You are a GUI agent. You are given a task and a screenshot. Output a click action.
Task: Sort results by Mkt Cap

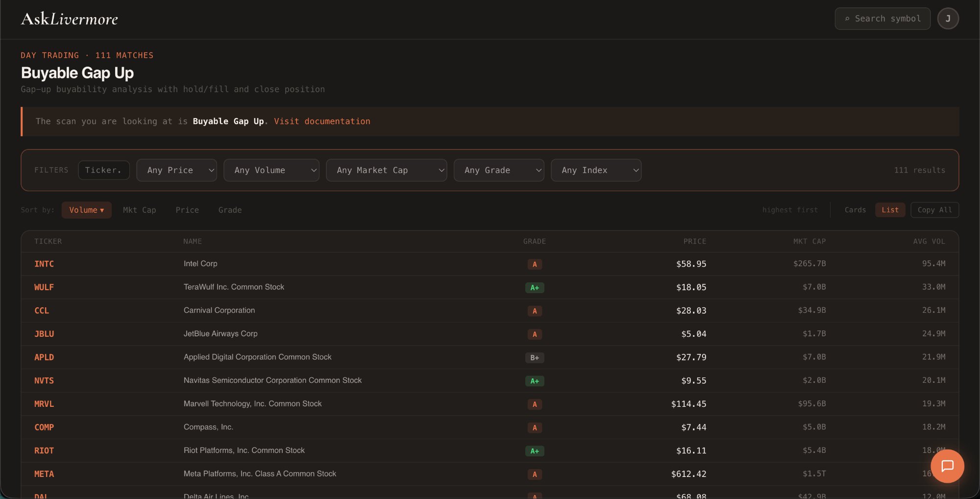pyautogui.click(x=139, y=210)
